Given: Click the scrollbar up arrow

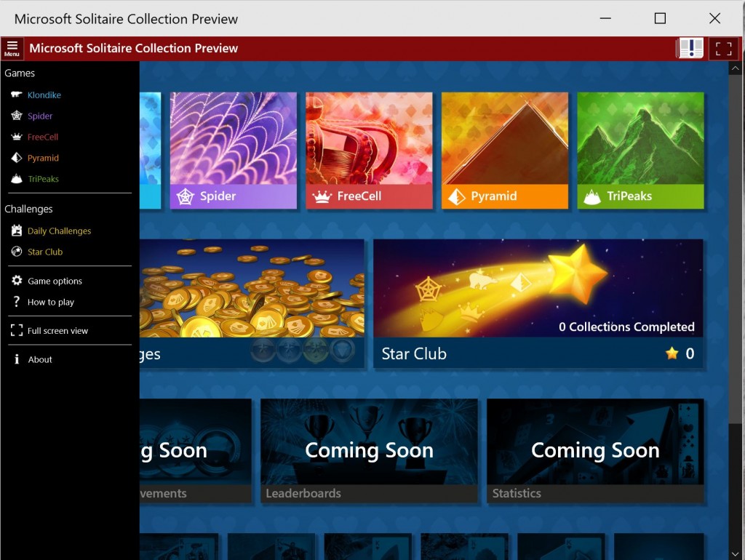Looking at the screenshot, I should click(x=735, y=68).
